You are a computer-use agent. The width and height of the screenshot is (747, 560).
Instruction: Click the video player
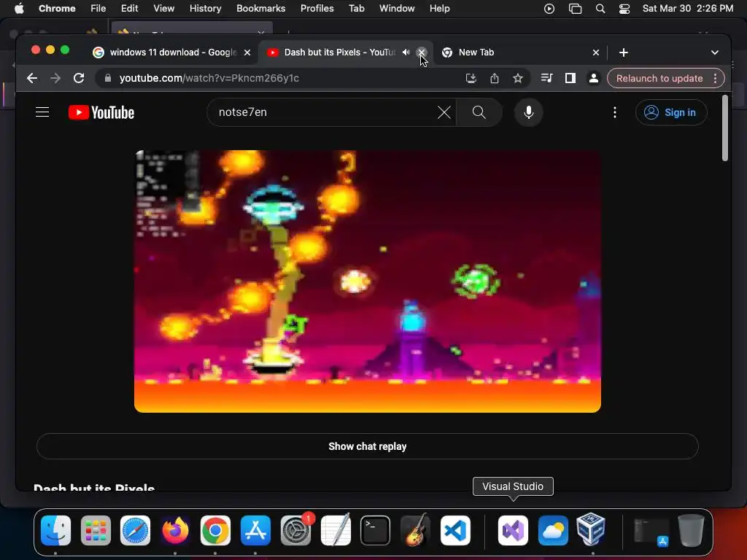(368, 281)
